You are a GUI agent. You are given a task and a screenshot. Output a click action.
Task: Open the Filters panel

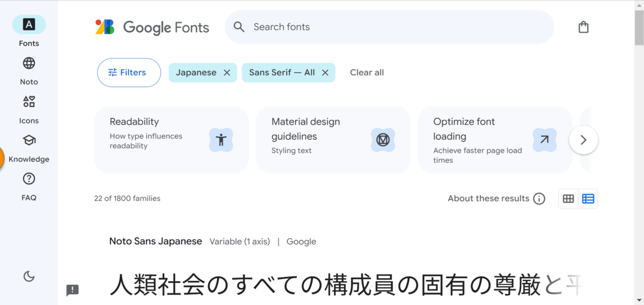pos(129,72)
